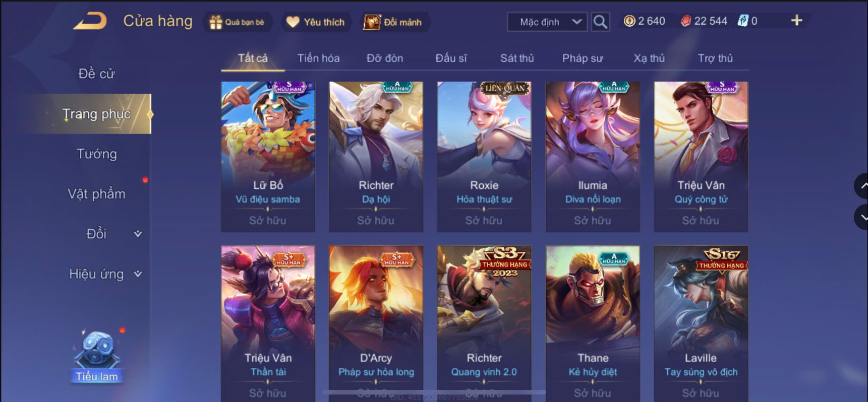Click the gold coin balance icon
This screenshot has width=868, height=402.
[629, 21]
